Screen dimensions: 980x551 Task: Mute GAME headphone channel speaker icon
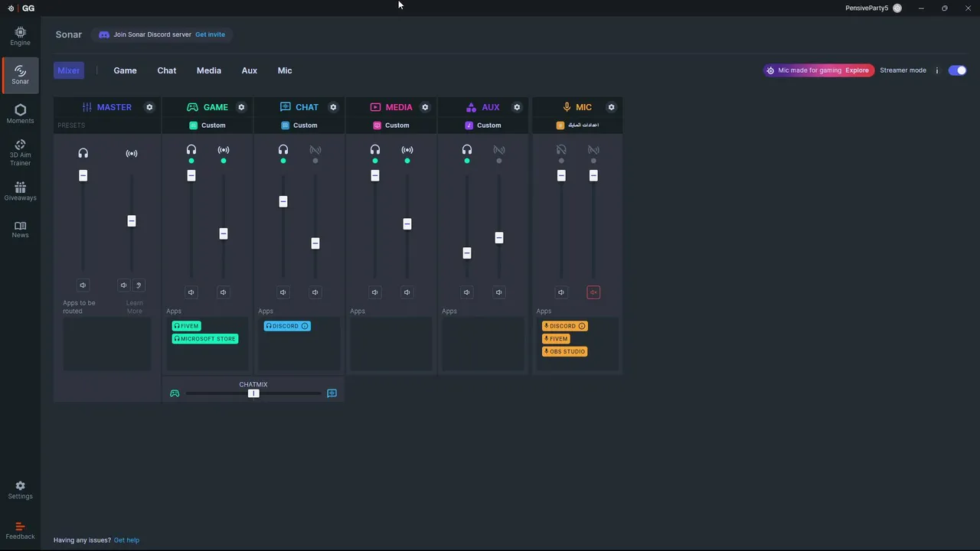191,292
